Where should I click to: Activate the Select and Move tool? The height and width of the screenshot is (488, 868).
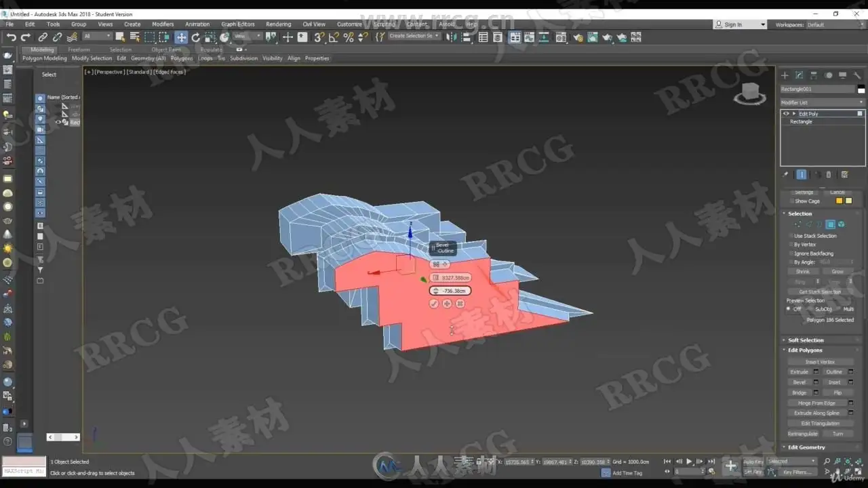pos(181,37)
